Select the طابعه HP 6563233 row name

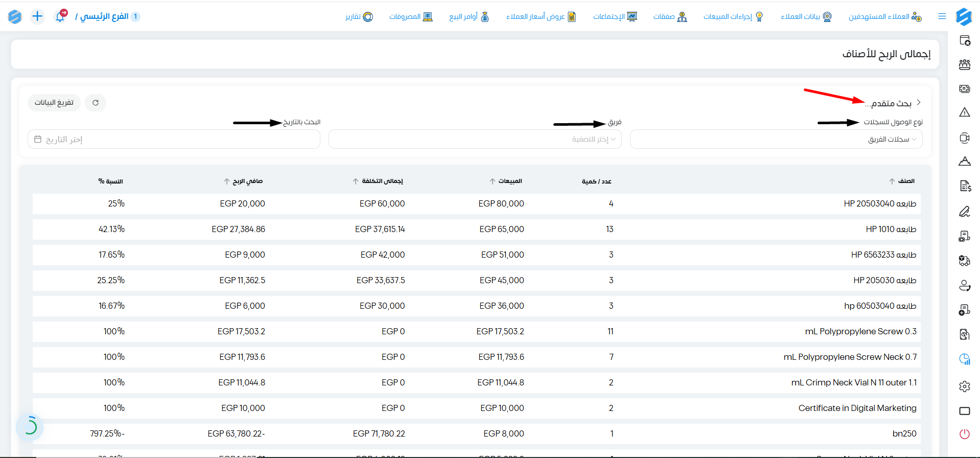pyautogui.click(x=883, y=255)
